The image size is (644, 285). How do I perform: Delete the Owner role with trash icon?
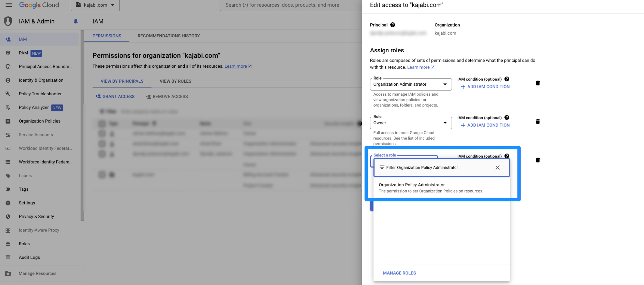tap(538, 122)
